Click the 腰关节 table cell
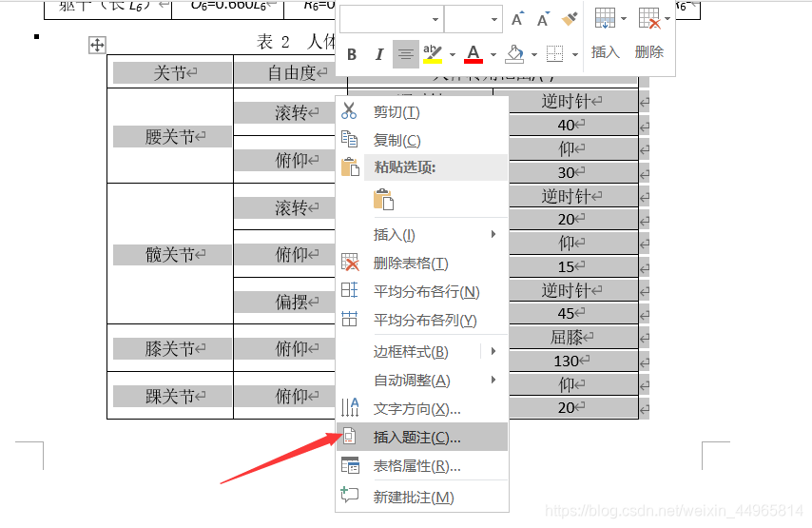The image size is (812, 528). click(170, 136)
